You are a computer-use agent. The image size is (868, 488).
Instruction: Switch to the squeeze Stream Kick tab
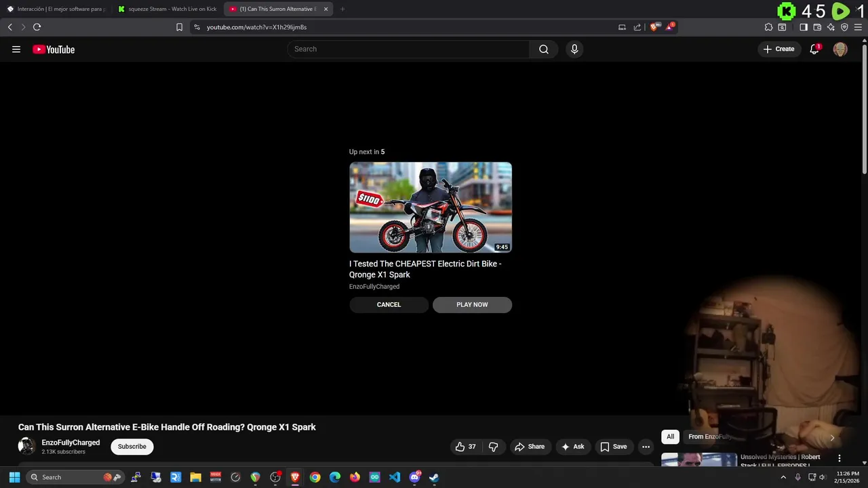click(x=167, y=9)
